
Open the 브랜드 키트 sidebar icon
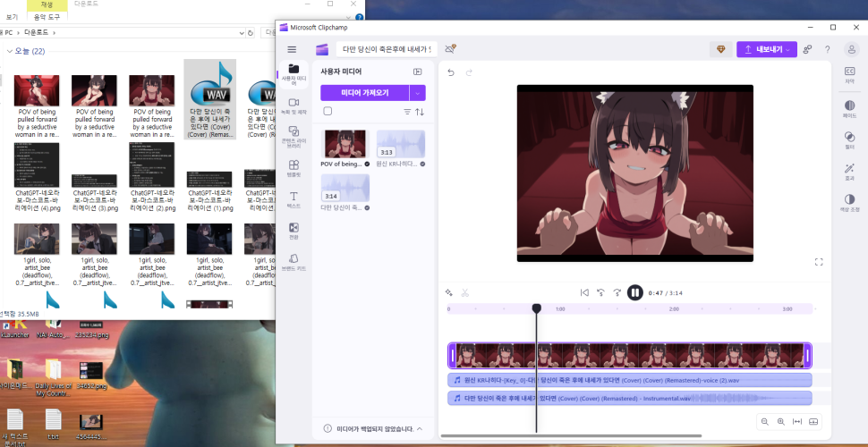click(x=294, y=262)
